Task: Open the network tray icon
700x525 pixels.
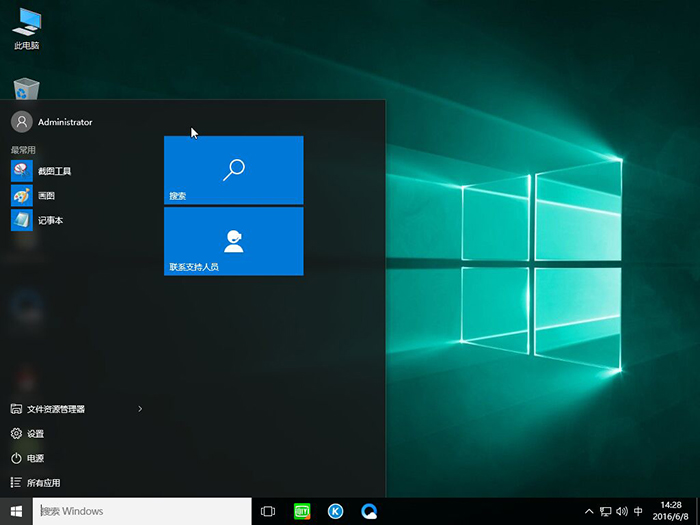Action: point(604,511)
